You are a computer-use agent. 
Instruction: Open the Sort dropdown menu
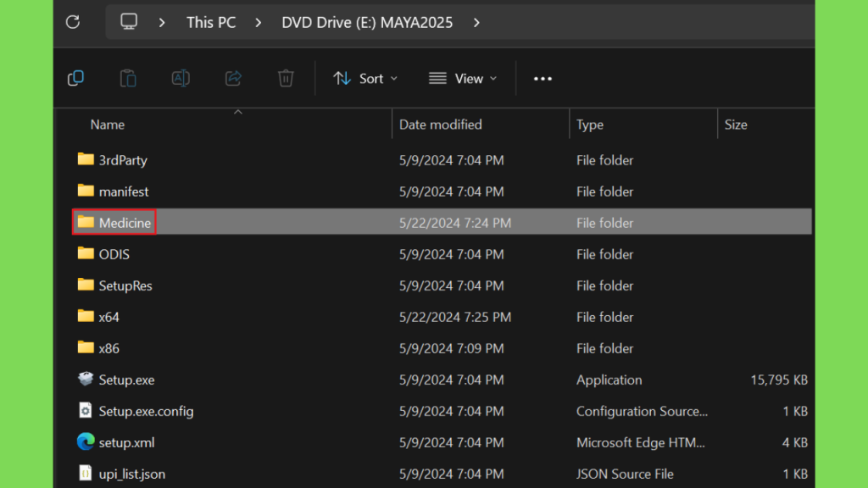365,79
